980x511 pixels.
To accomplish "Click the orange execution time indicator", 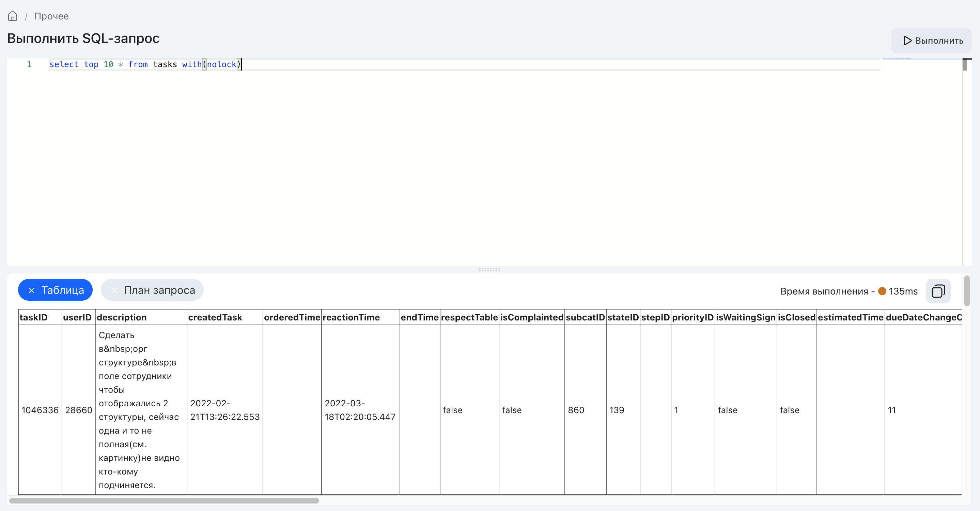I will (882, 291).
